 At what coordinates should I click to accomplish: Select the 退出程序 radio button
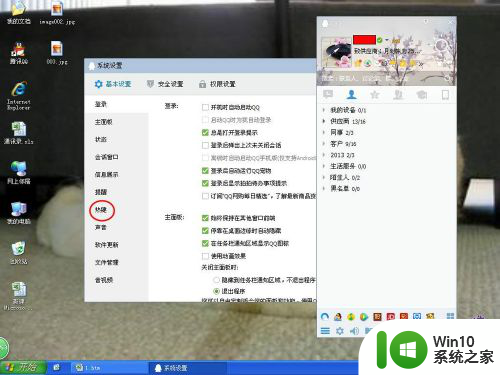tap(216, 291)
